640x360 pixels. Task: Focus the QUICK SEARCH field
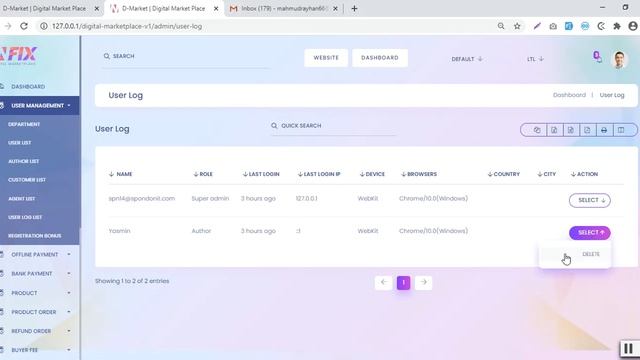pos(333,126)
